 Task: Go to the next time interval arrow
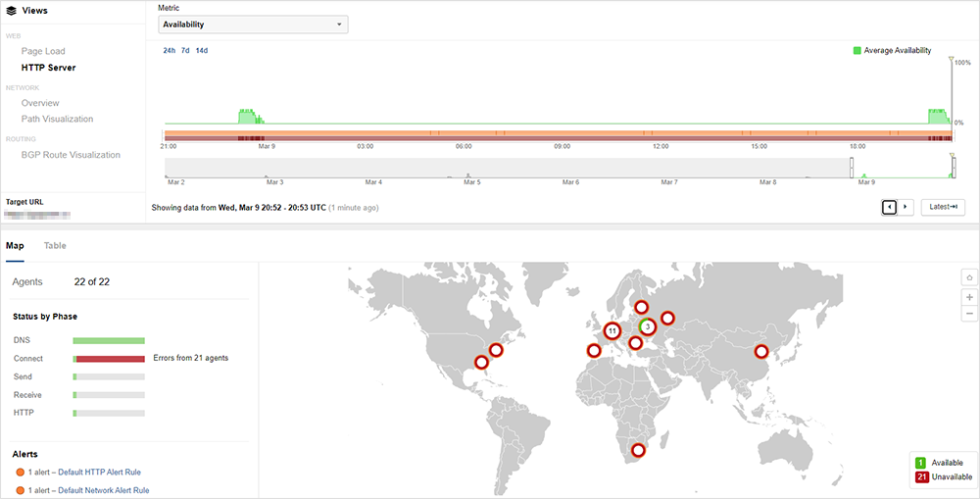point(906,207)
